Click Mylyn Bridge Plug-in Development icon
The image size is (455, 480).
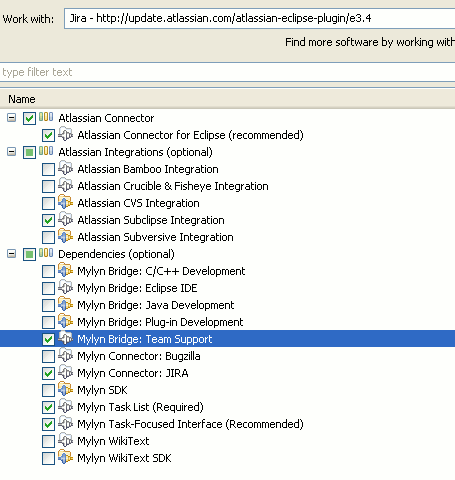coord(66,321)
